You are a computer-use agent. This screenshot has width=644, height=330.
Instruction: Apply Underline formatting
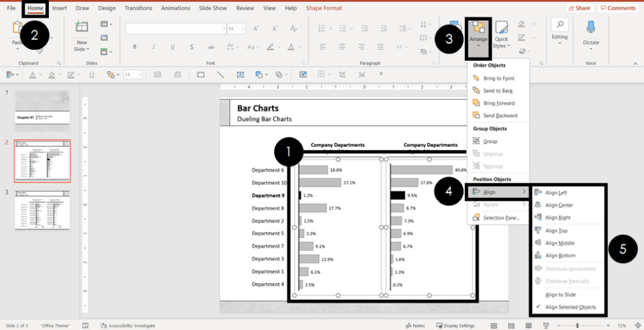pos(172,47)
